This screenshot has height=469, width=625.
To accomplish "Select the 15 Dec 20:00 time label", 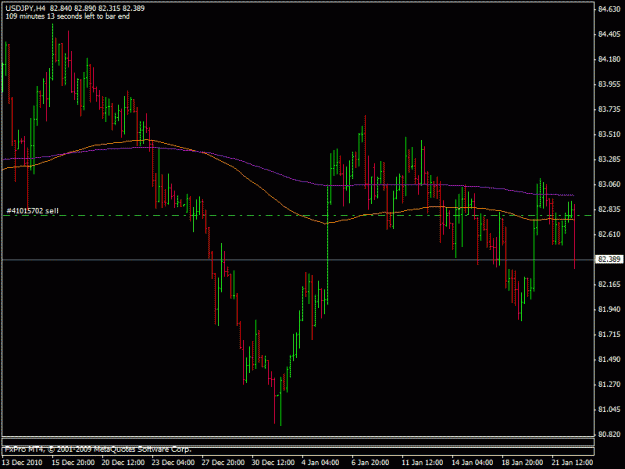I will point(73,462).
